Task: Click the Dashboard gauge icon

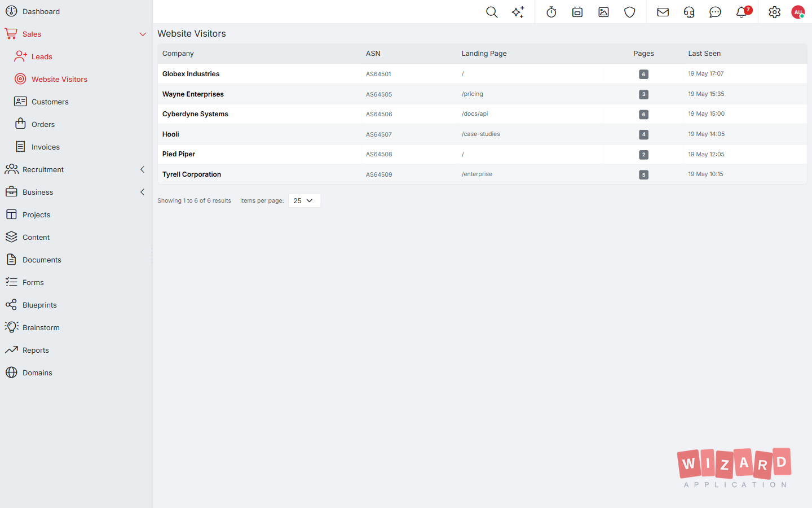Action: click(11, 11)
